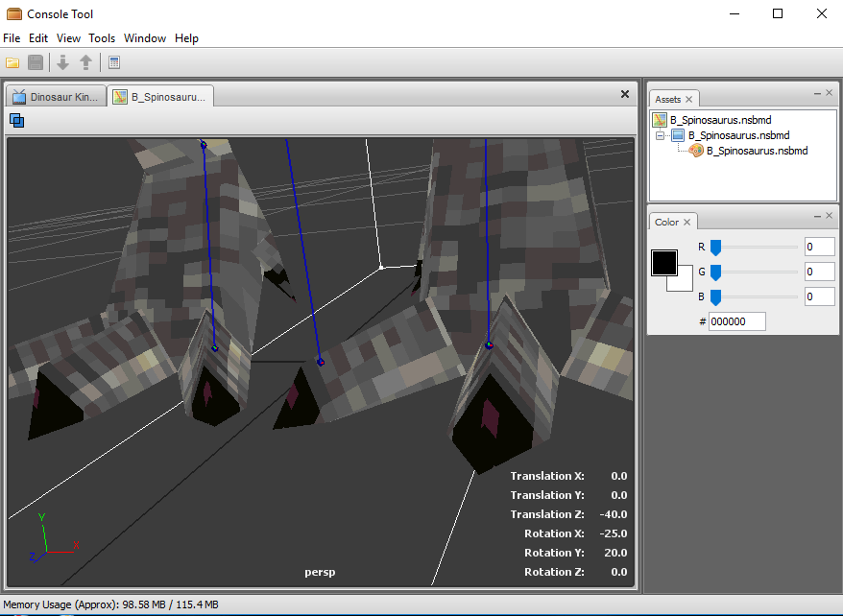The height and width of the screenshot is (616, 843).
Task: Click the Memory Usage status bar text
Action: 110,604
